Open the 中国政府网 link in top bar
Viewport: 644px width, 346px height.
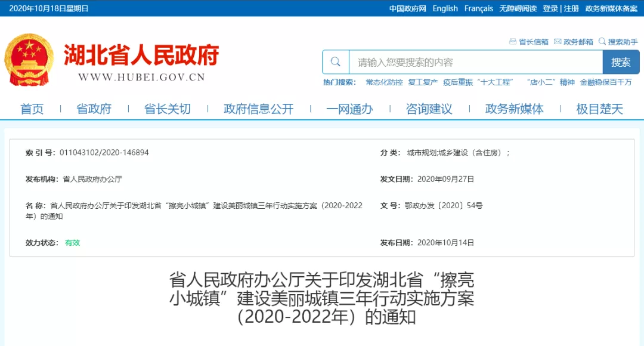coord(407,8)
